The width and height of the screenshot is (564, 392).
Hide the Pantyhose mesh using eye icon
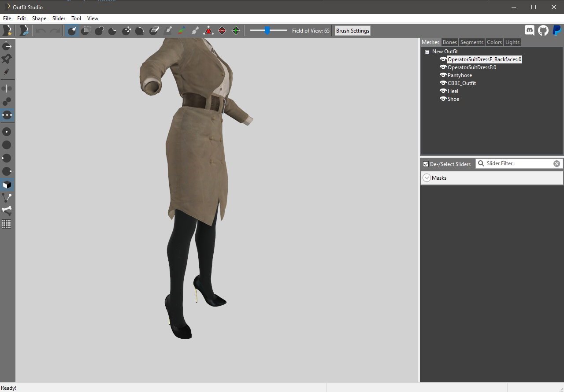(443, 75)
